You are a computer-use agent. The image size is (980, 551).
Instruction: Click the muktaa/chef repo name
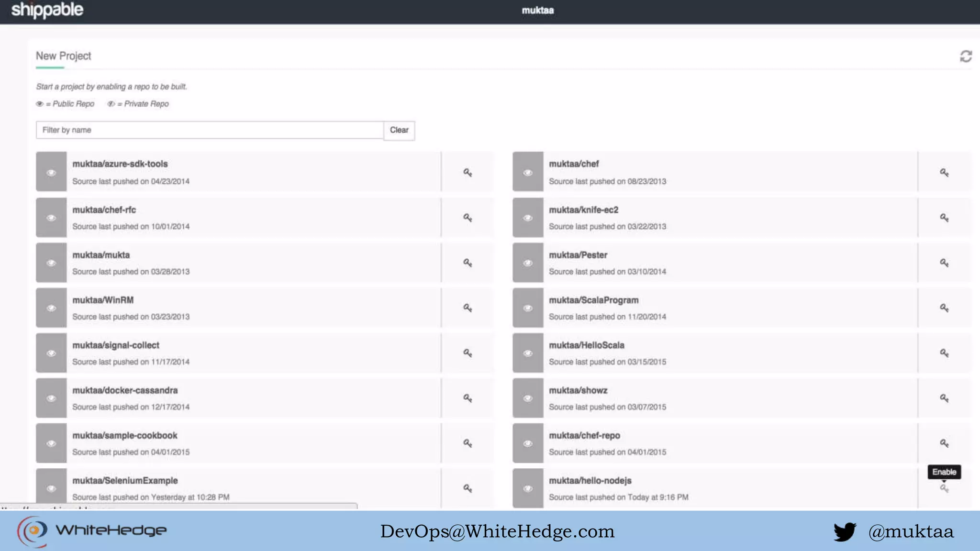(574, 164)
